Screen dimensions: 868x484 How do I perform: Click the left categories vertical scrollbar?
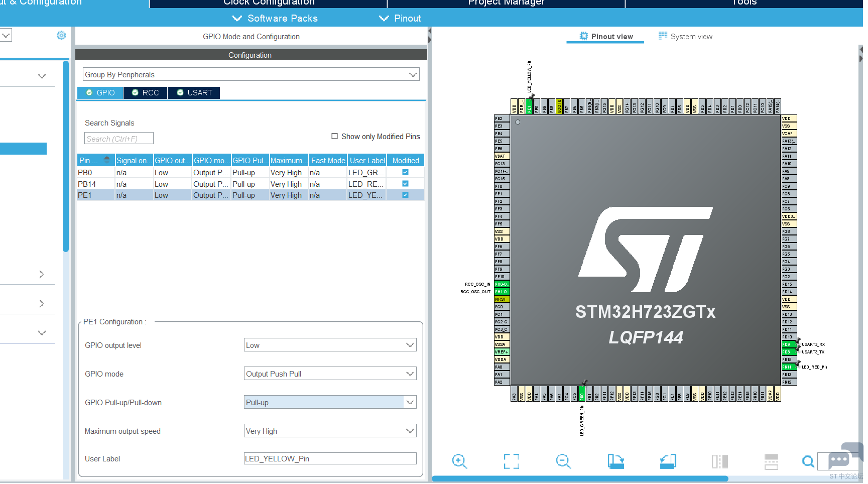pos(66,156)
